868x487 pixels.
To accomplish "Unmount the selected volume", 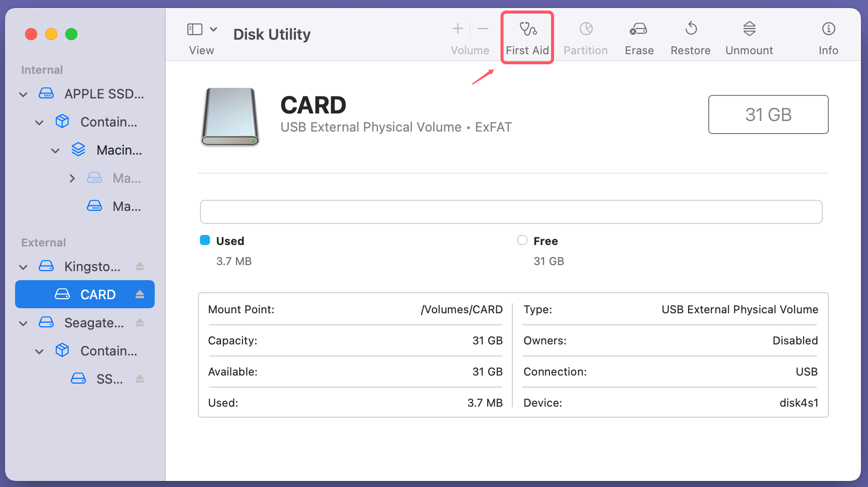I will pos(749,36).
